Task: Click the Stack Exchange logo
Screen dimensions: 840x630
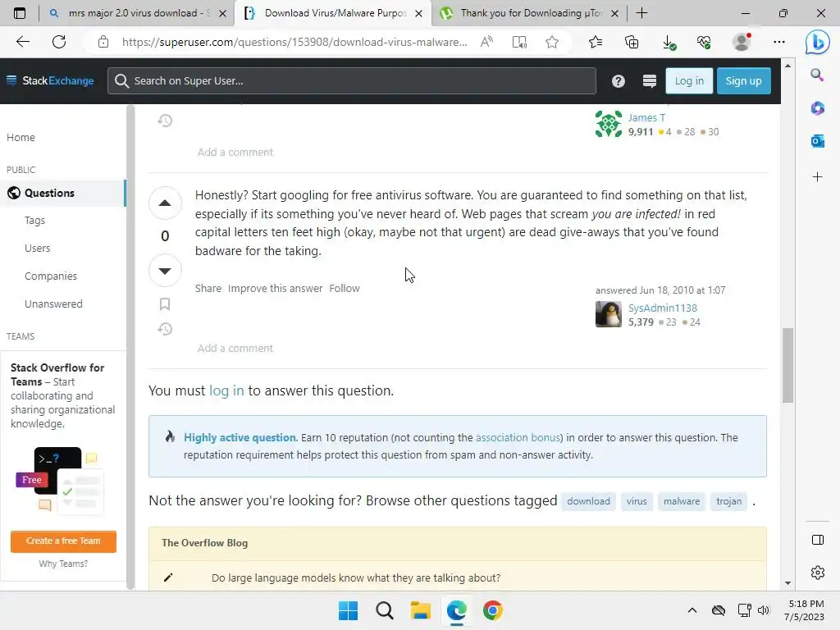Action: pyautogui.click(x=50, y=81)
